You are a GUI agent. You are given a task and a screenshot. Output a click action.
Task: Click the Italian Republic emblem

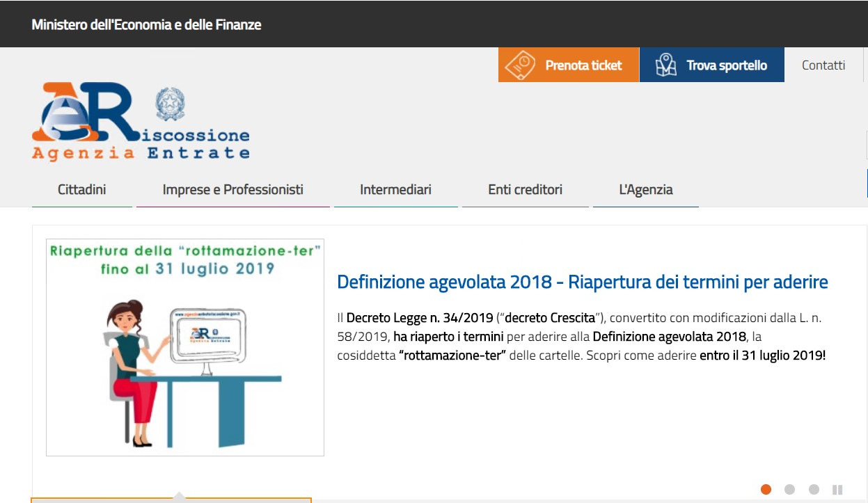pyautogui.click(x=170, y=104)
